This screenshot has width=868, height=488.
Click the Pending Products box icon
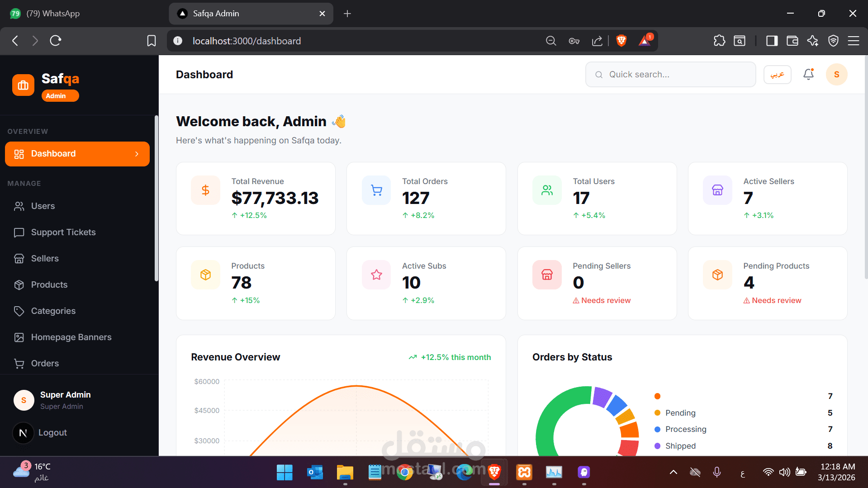tap(717, 275)
